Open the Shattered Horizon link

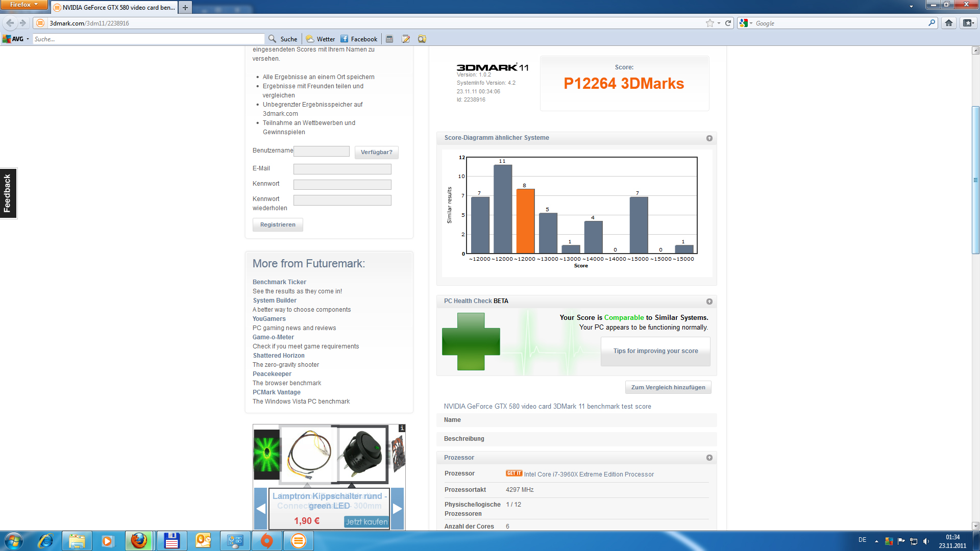[x=279, y=356]
